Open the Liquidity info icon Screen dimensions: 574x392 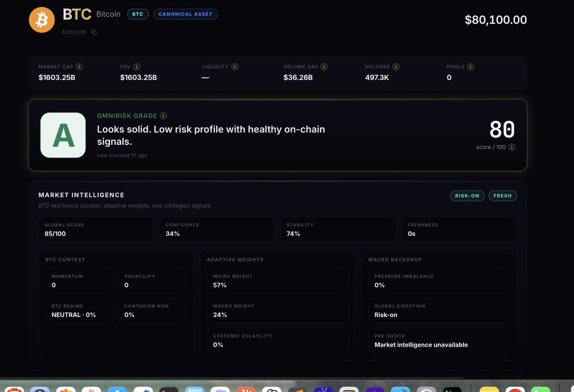[x=235, y=67]
